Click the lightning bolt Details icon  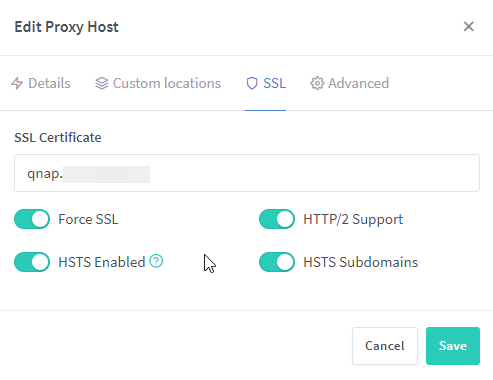[x=17, y=83]
